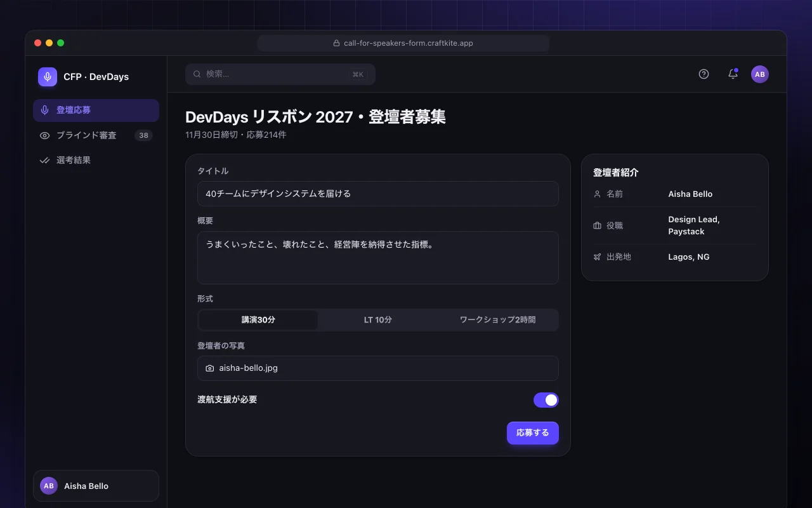The height and width of the screenshot is (508, 812).
Task: Click the 応募する submit button
Action: (533, 433)
